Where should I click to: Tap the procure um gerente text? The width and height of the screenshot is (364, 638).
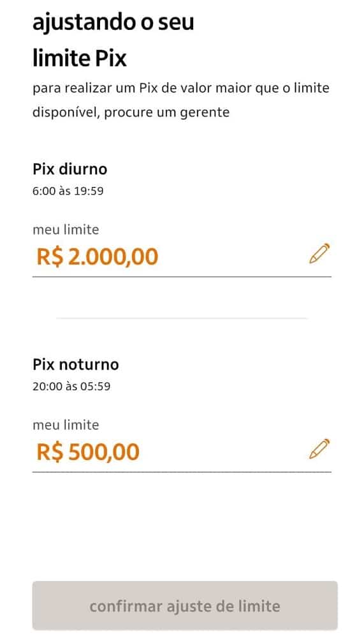(167, 113)
